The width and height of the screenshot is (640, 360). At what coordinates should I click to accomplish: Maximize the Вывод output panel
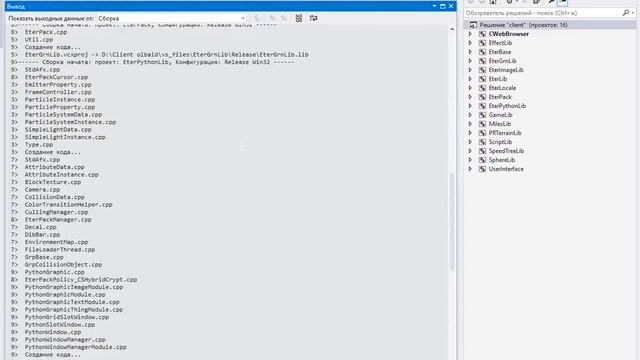pyautogui.click(x=442, y=6)
